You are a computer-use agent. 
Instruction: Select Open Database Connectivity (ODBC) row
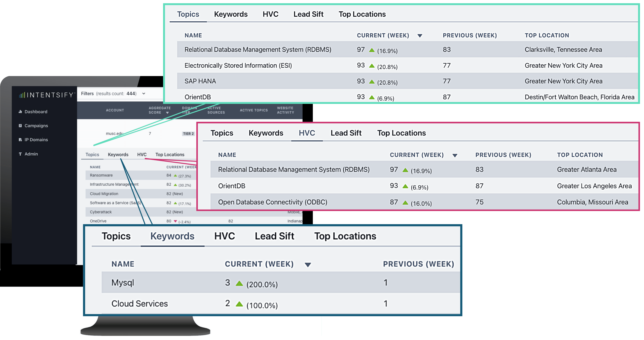coord(273,202)
